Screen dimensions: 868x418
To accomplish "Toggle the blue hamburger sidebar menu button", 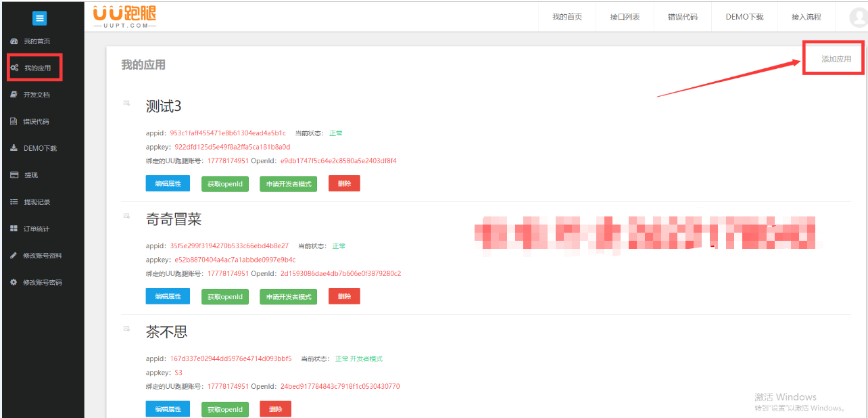I will click(40, 18).
